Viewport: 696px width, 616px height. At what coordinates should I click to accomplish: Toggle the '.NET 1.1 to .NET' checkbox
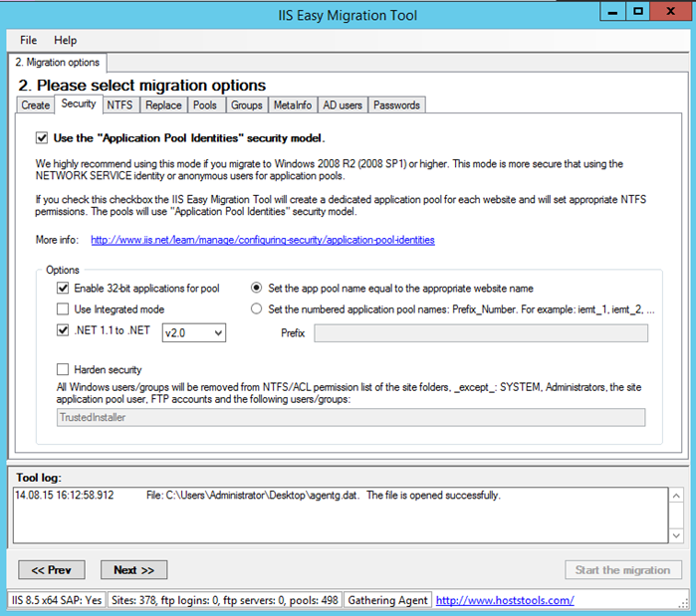click(x=63, y=330)
